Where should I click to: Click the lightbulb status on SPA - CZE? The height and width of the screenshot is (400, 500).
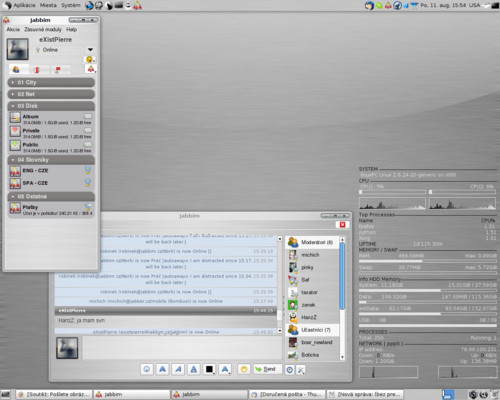pyautogui.click(x=88, y=183)
